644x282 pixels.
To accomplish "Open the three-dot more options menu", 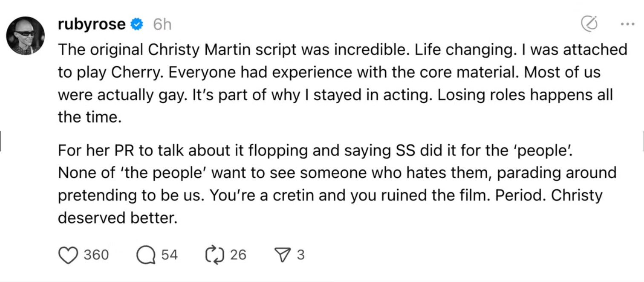I will pyautogui.click(x=628, y=24).
